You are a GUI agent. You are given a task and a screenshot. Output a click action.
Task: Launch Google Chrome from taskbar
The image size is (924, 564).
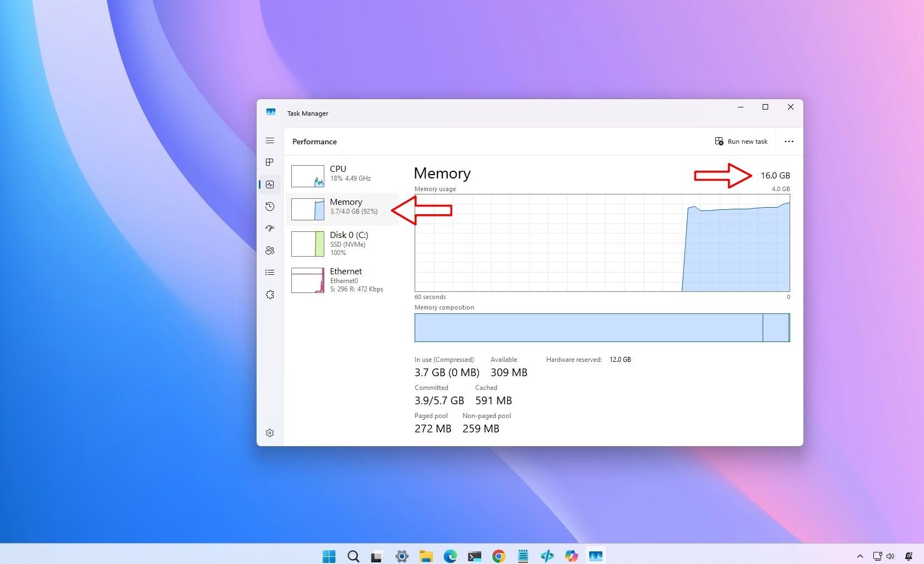(x=499, y=556)
